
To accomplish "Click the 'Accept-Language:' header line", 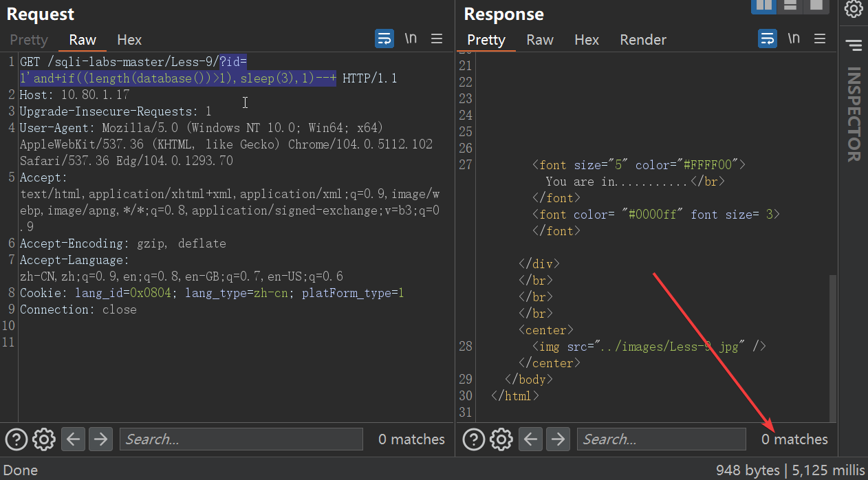I will pos(74,260).
